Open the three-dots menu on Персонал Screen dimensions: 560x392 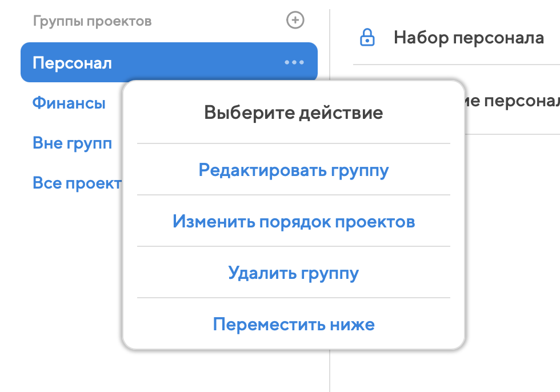294,62
